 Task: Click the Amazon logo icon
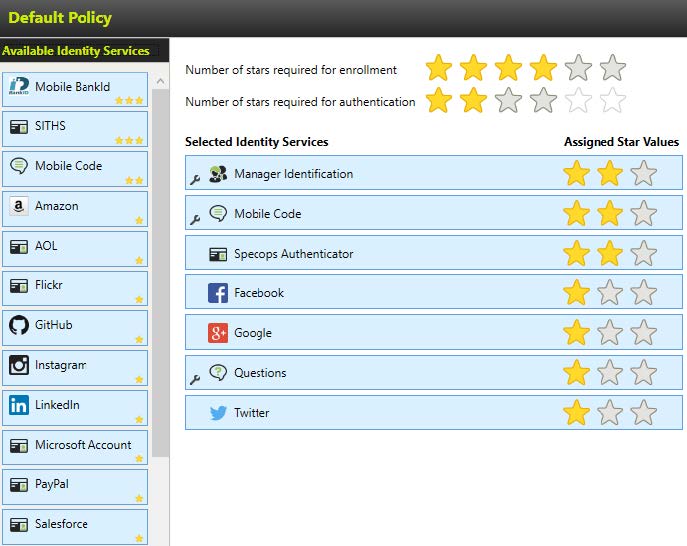19,206
